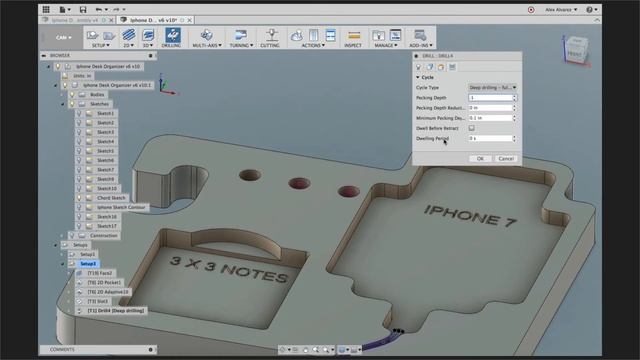
Task: Click Cancel in the Drill dialog
Action: click(506, 158)
